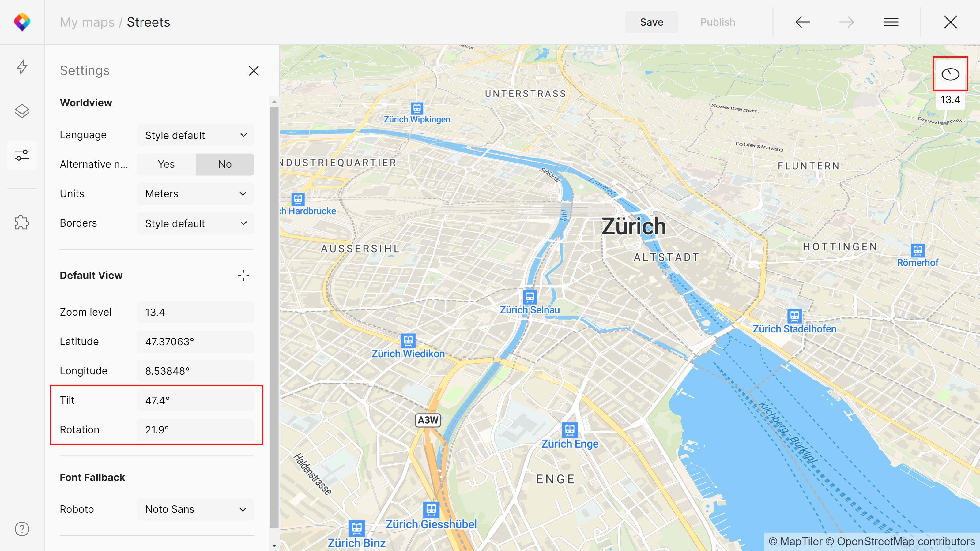980x551 pixels.
Task: Open the Layers sidebar panel
Action: point(22,111)
